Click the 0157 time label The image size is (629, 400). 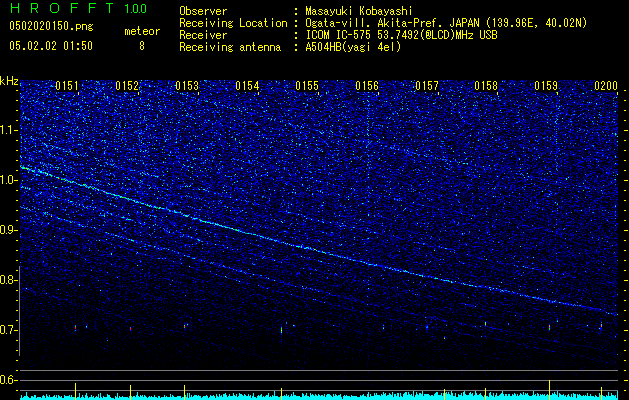pos(427,86)
